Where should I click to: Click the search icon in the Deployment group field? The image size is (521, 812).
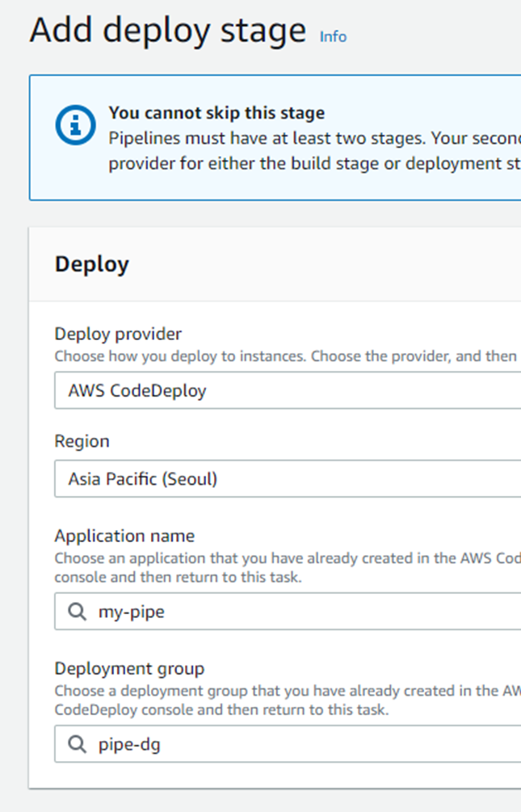pyautogui.click(x=78, y=744)
